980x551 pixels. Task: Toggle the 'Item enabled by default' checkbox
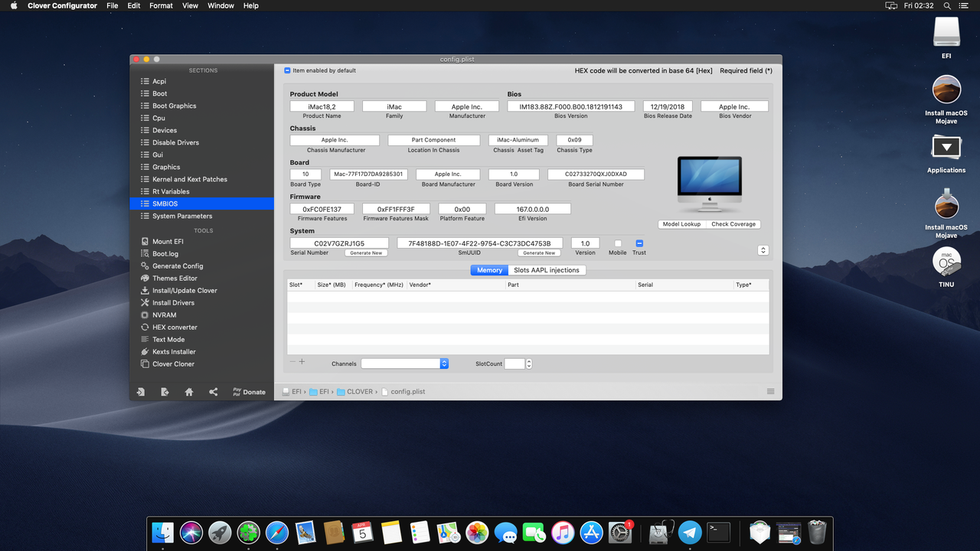tap(288, 70)
